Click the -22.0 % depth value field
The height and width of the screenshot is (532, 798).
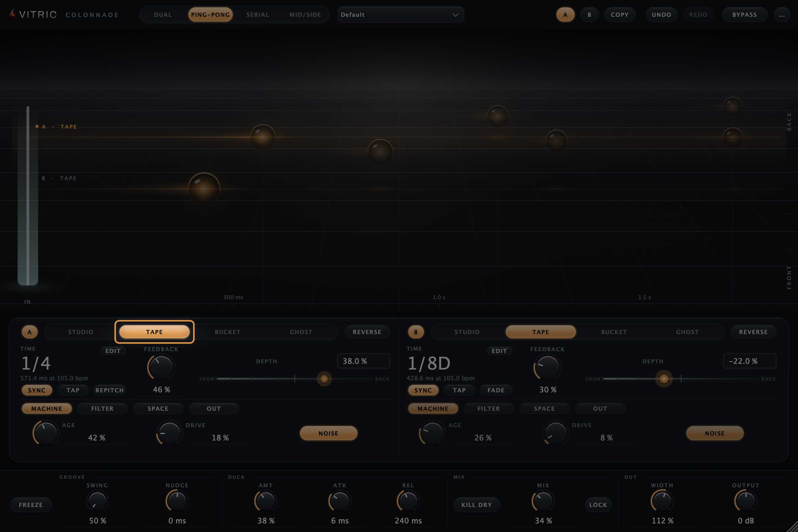(x=750, y=361)
